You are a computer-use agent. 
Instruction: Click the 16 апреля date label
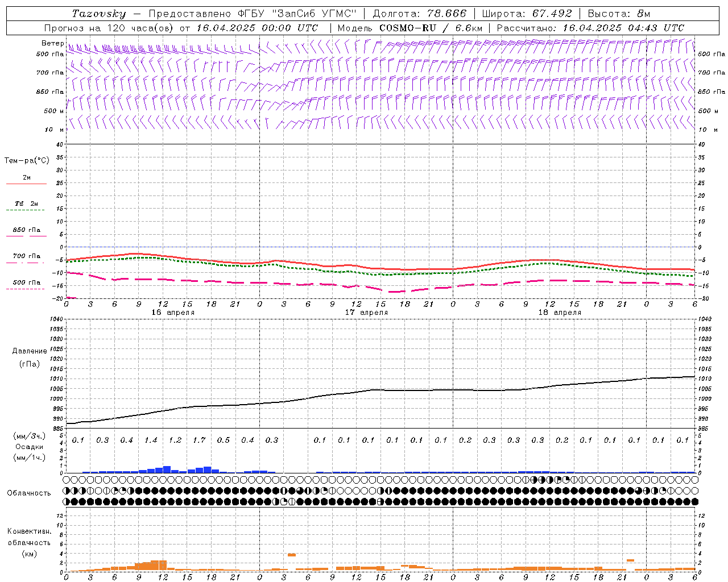pyautogui.click(x=173, y=313)
